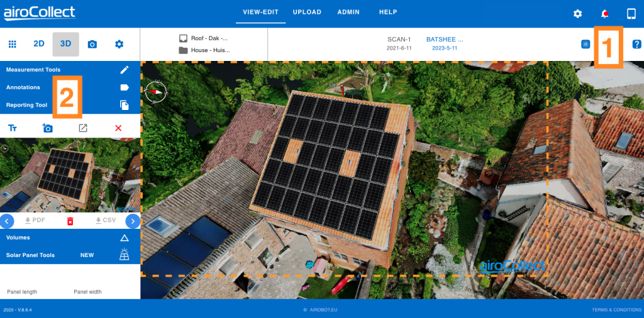The height and width of the screenshot is (318, 644).
Task: Delete report image with trash icon
Action: pos(70,221)
